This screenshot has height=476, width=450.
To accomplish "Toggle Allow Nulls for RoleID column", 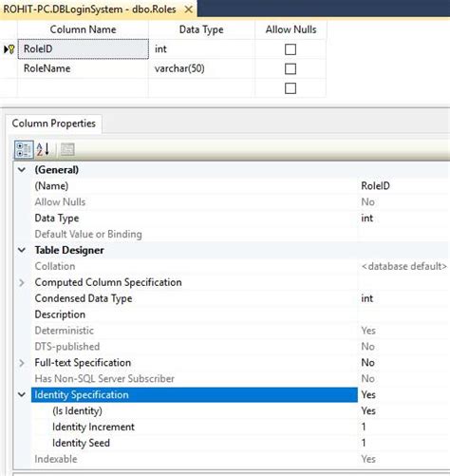I will tap(291, 49).
